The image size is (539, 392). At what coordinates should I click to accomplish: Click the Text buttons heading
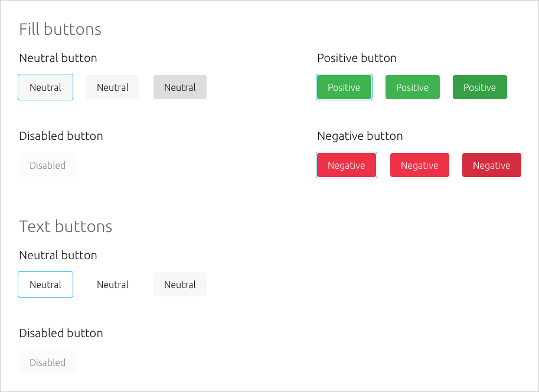coord(66,226)
